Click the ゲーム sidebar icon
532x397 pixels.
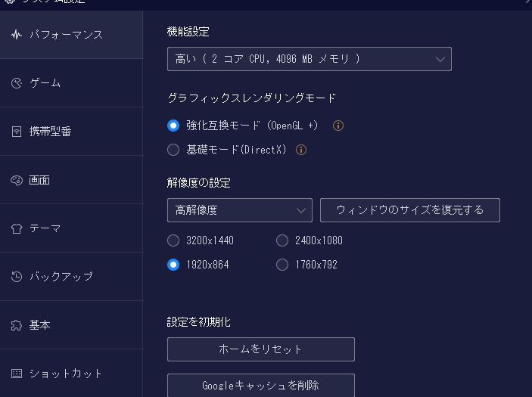tap(17, 83)
